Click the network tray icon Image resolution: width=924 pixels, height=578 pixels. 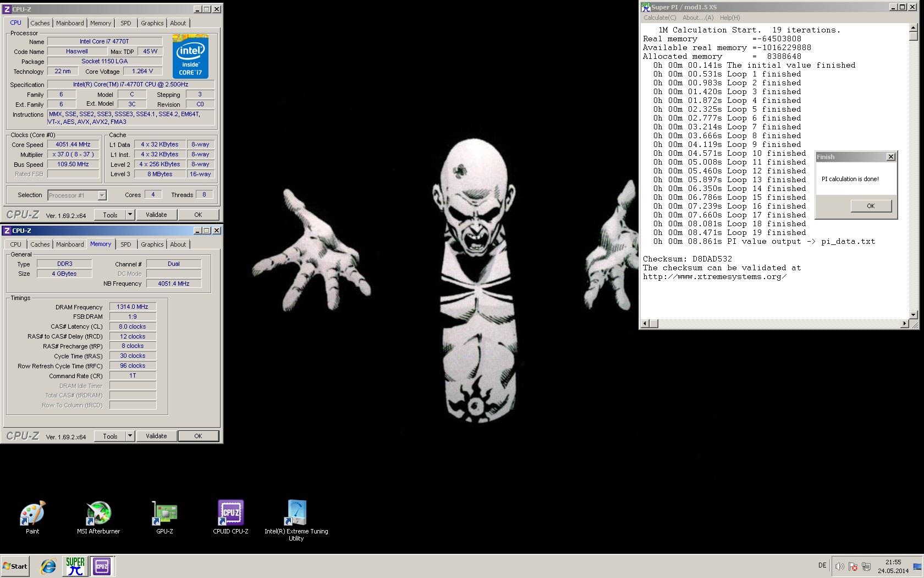point(866,566)
